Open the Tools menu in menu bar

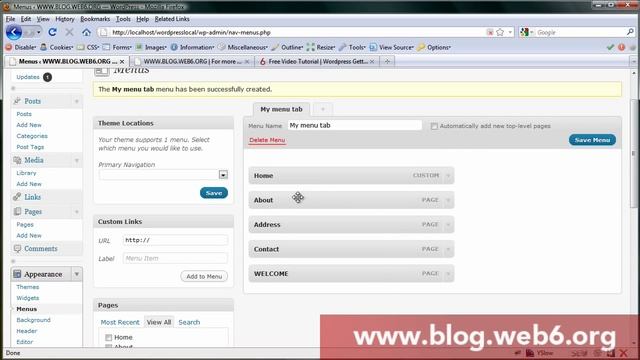123,19
